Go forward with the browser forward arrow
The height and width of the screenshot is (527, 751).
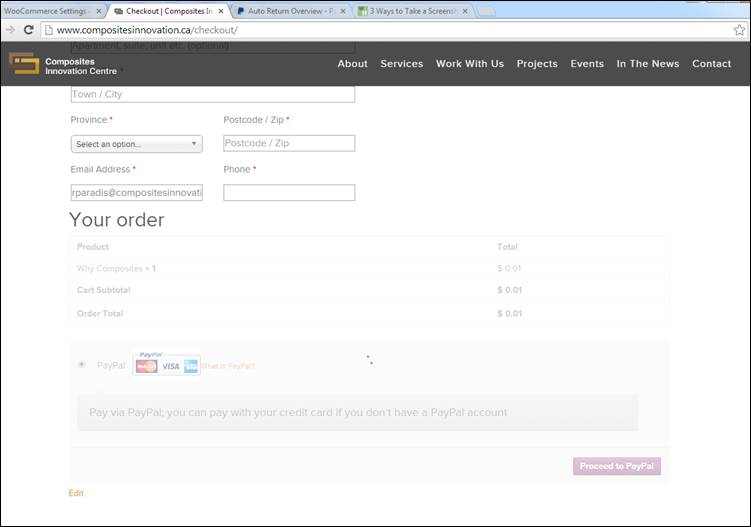[11, 30]
